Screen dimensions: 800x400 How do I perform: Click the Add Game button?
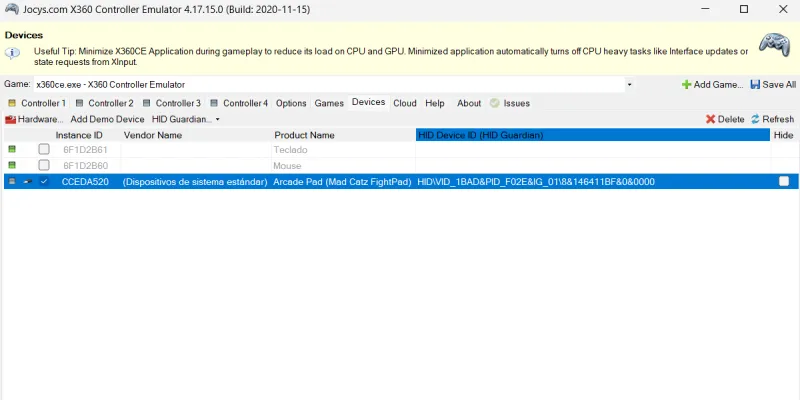(713, 85)
